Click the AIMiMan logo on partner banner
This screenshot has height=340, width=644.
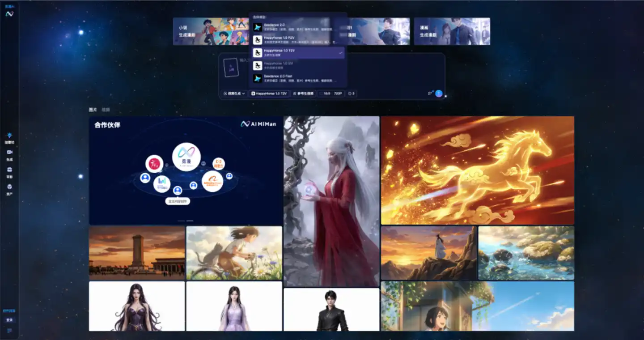click(258, 124)
